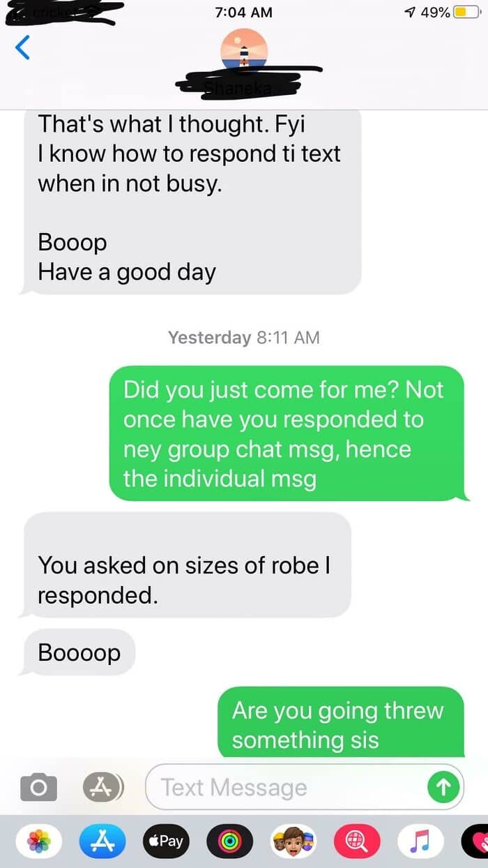Screen dimensions: 488x868
Task: Tap the 'You asked on sizes of robe' message
Action: [187, 564]
